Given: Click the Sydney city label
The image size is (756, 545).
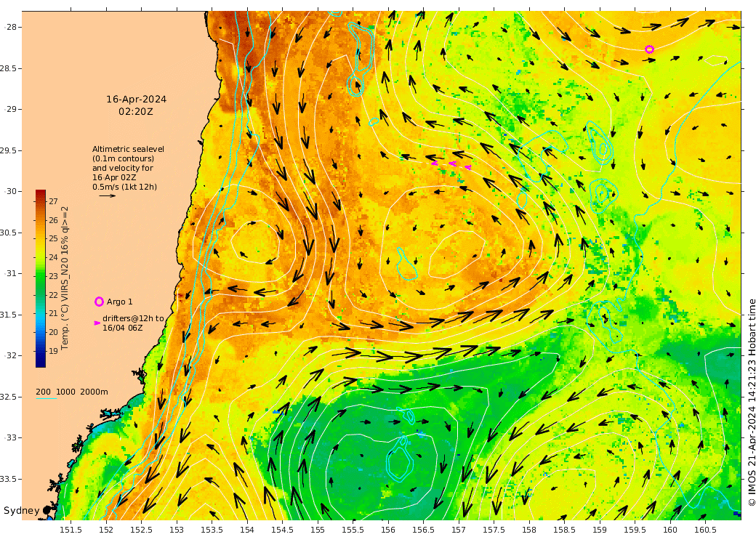Looking at the screenshot, I should 21,510.
